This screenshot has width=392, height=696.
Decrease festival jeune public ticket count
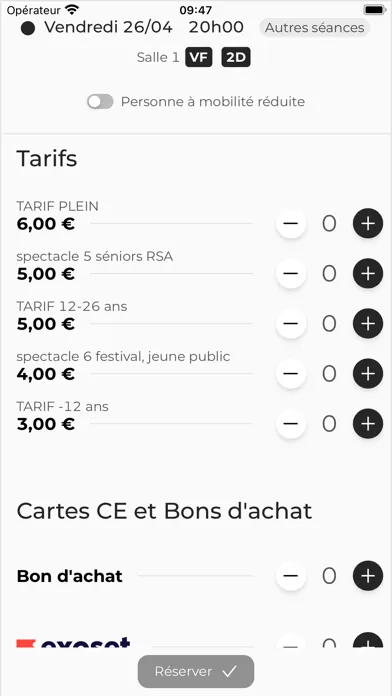[291, 374]
